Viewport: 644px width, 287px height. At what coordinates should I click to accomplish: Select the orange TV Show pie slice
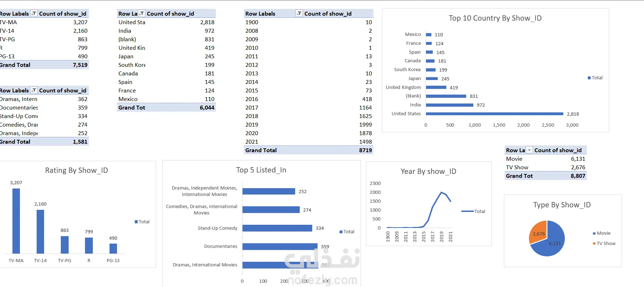(x=539, y=230)
